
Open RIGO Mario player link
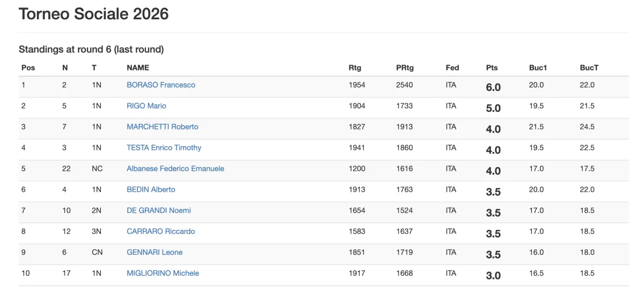click(147, 106)
